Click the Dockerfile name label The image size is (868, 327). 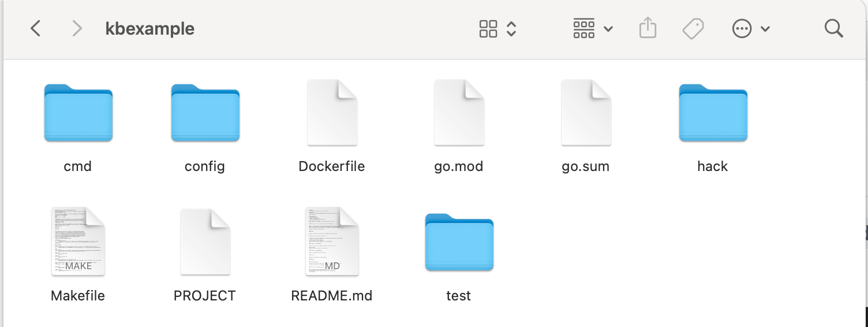(332, 166)
